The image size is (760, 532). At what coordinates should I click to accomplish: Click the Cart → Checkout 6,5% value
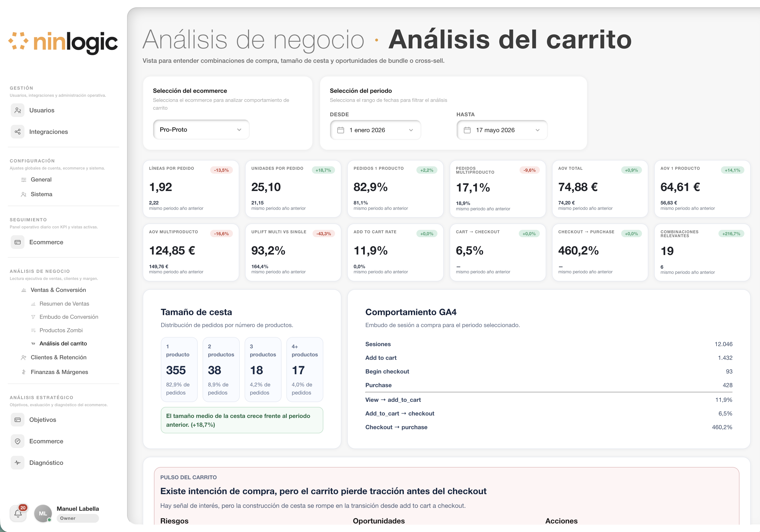[469, 251]
